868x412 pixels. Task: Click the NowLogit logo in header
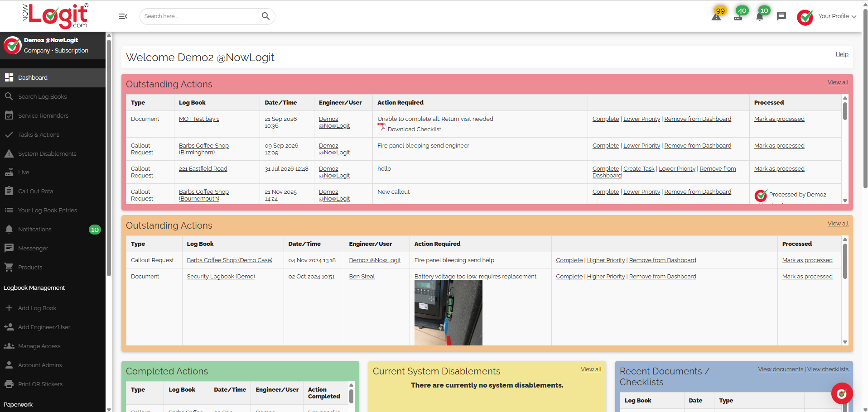(x=55, y=16)
